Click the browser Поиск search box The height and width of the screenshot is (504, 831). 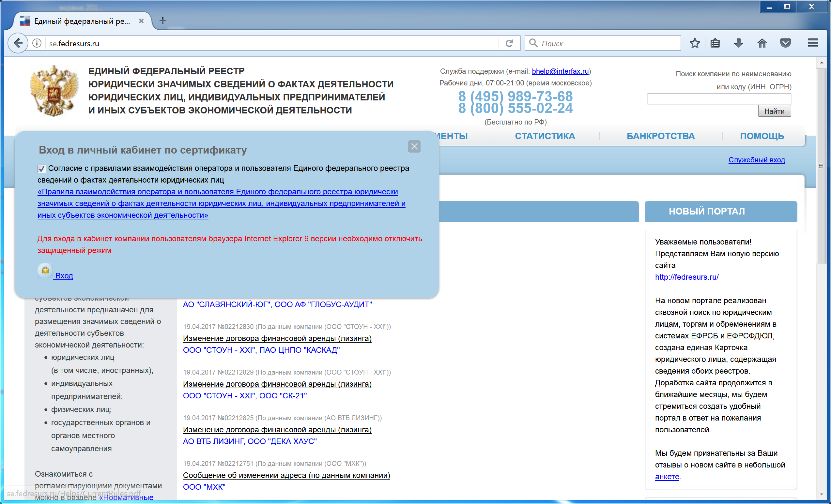(603, 43)
